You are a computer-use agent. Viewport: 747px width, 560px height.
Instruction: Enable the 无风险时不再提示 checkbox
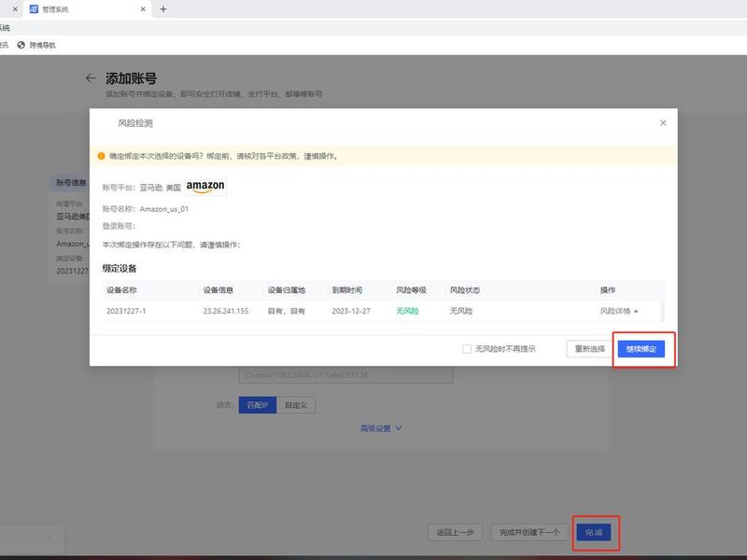coord(467,349)
